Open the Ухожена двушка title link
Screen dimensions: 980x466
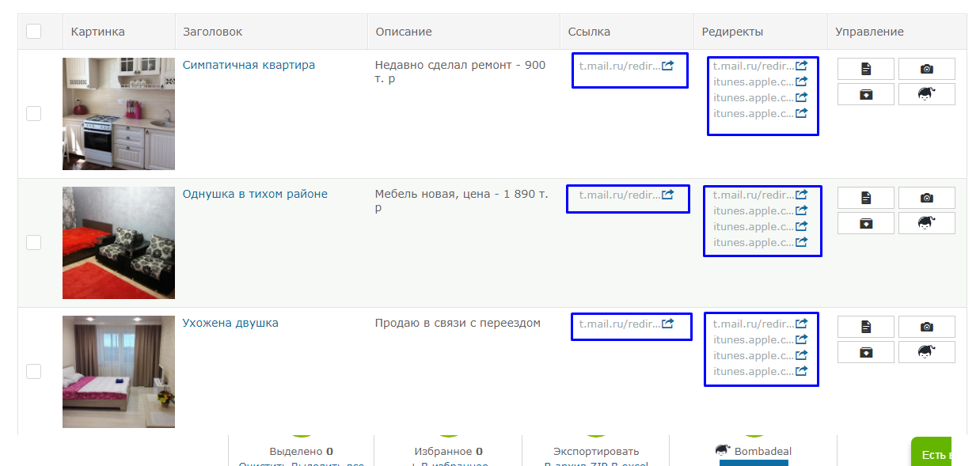(230, 323)
